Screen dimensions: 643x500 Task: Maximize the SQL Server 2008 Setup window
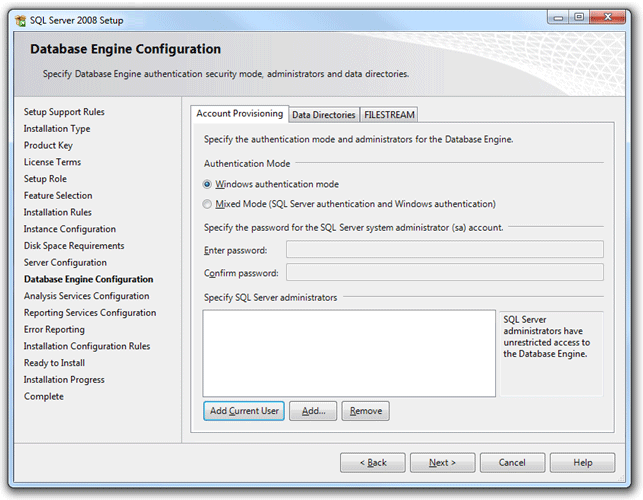click(579, 17)
